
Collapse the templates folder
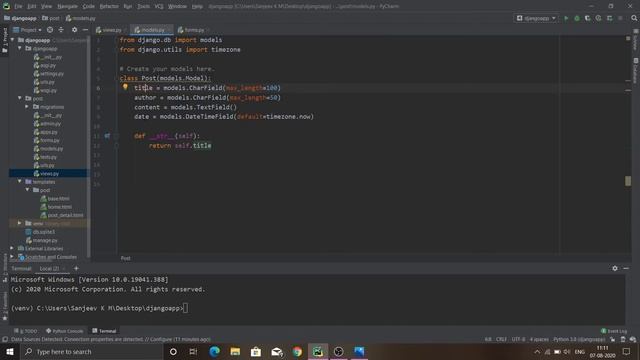20,181
